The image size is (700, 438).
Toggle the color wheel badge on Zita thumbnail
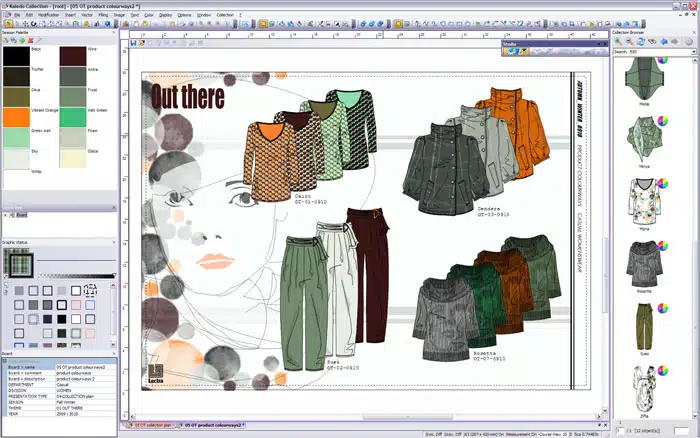tap(663, 372)
